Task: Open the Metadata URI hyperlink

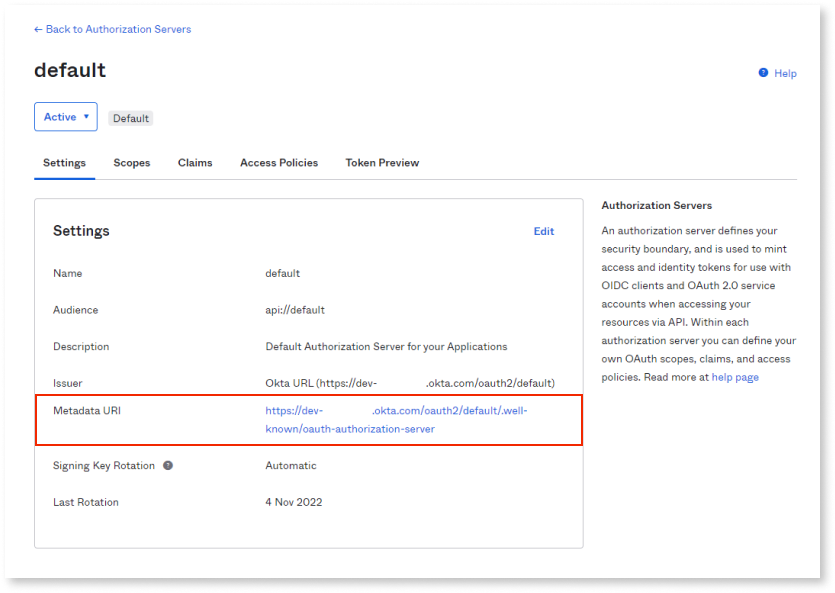Action: [397, 410]
